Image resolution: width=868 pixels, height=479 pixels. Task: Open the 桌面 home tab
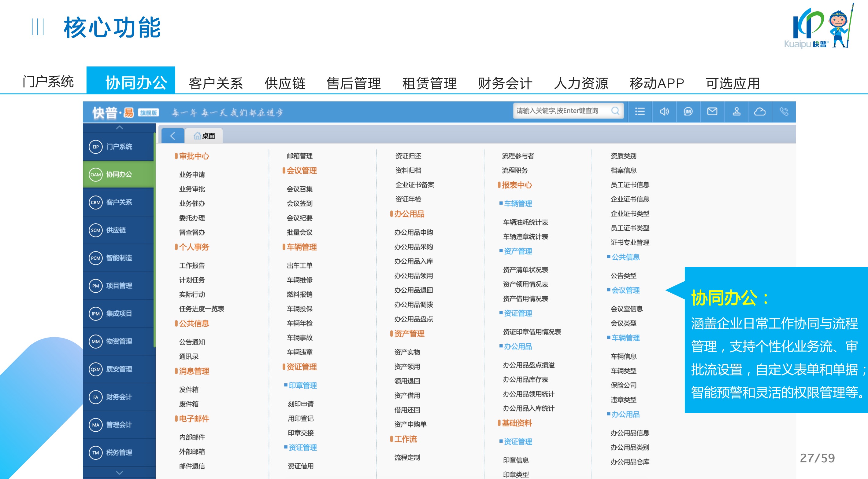point(204,136)
